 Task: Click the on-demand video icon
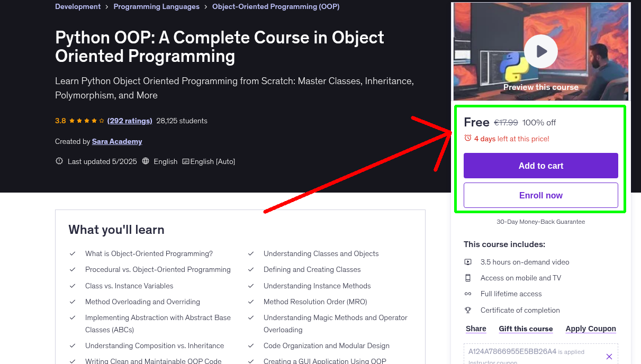click(468, 262)
